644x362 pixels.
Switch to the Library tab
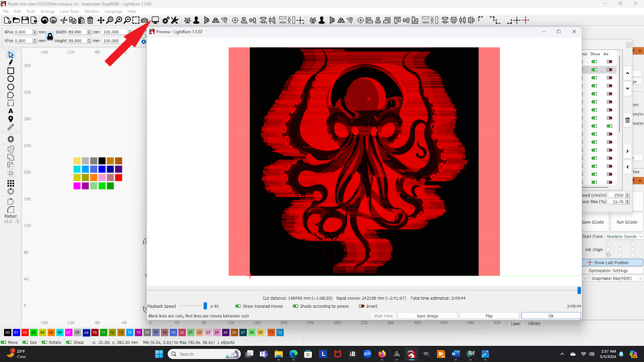click(534, 323)
